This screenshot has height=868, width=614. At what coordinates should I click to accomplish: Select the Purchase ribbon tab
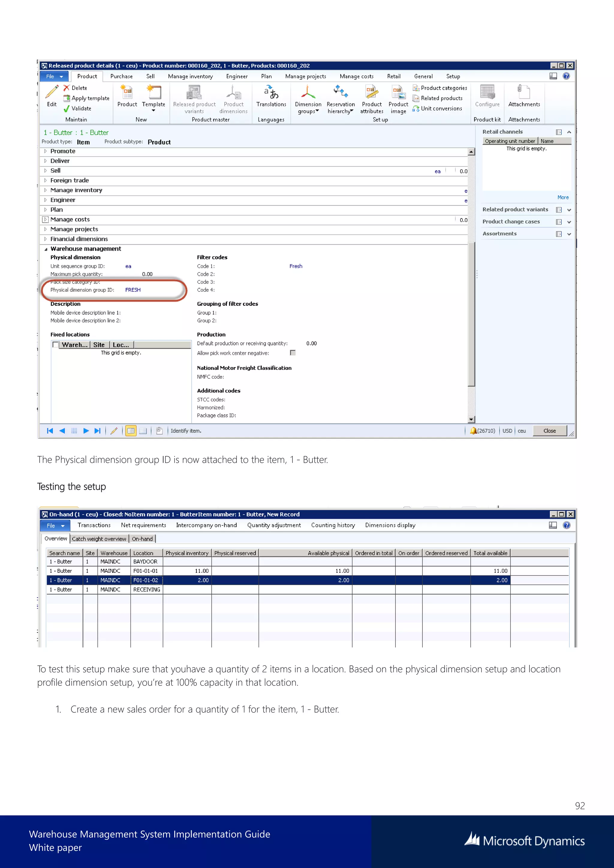[121, 76]
